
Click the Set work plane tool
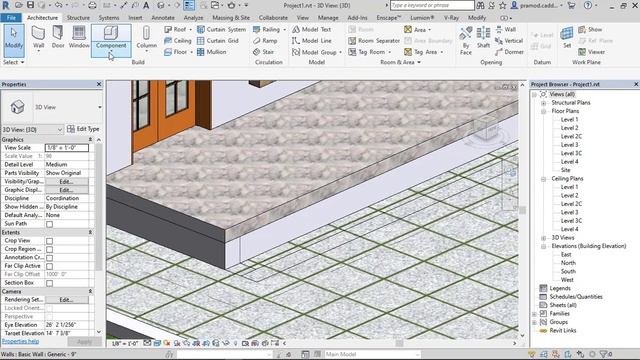point(567,38)
